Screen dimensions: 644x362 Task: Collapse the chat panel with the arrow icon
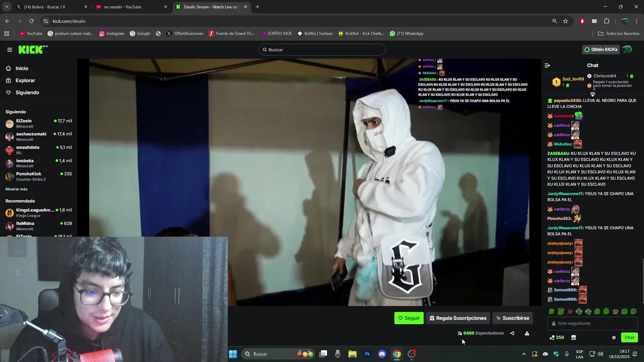[x=547, y=65]
